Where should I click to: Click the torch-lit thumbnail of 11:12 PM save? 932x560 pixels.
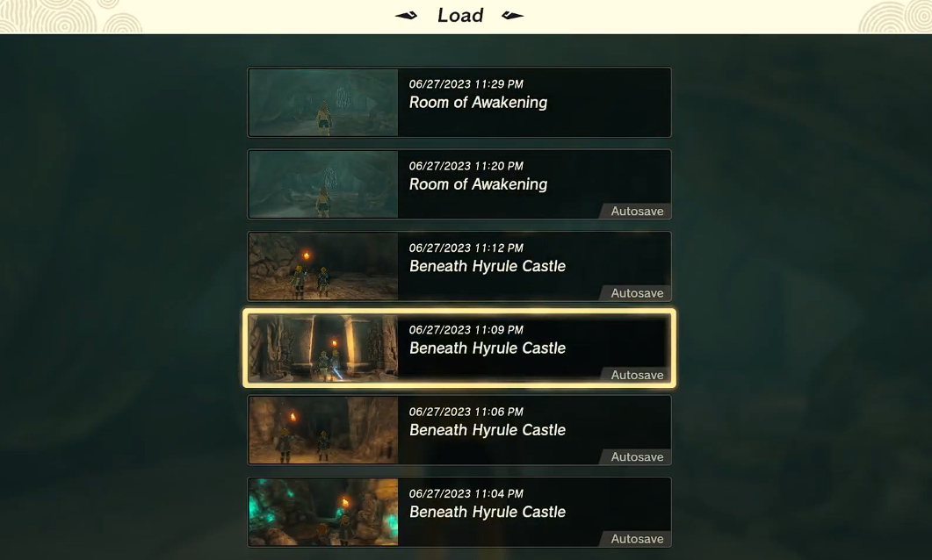tap(323, 266)
